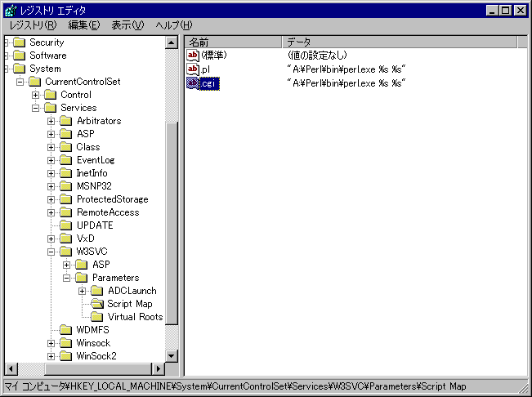Collapse the W3SVC tree node
Viewport: 532px width, 397px height.
coord(51,252)
